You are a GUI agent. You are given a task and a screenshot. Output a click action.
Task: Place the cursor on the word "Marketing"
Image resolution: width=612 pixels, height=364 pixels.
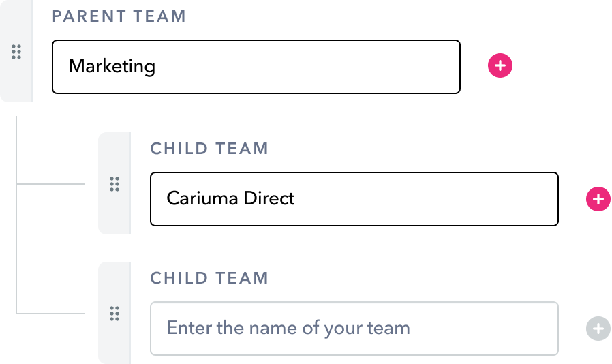pyautogui.click(x=112, y=67)
